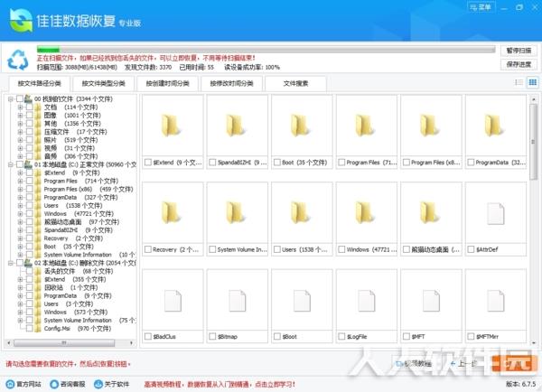Screen dimensions: 542x392
Task: Open the menu button in title bar
Action: point(481,7)
